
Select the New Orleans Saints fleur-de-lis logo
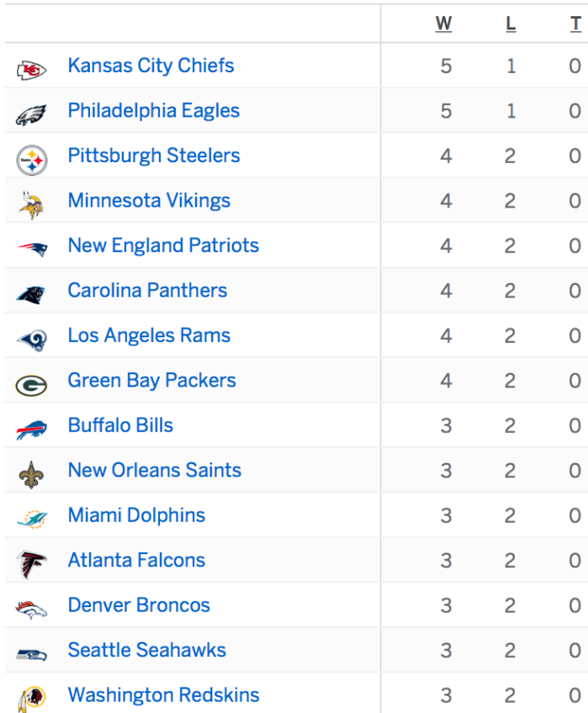pyautogui.click(x=31, y=474)
